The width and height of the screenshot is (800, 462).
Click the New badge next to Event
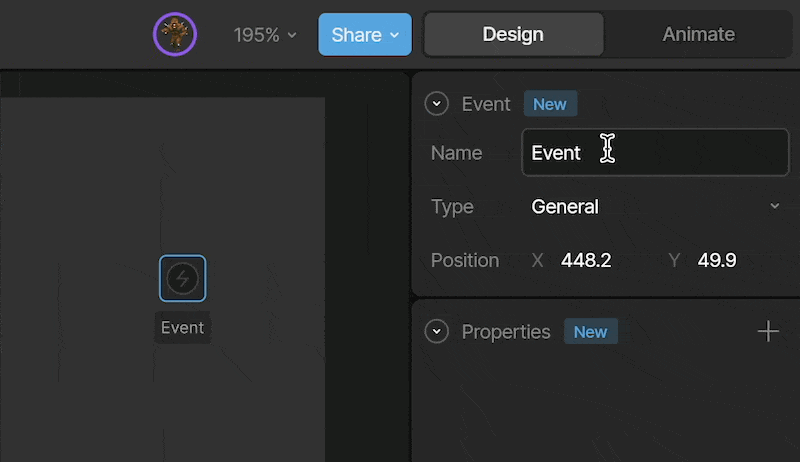point(550,104)
